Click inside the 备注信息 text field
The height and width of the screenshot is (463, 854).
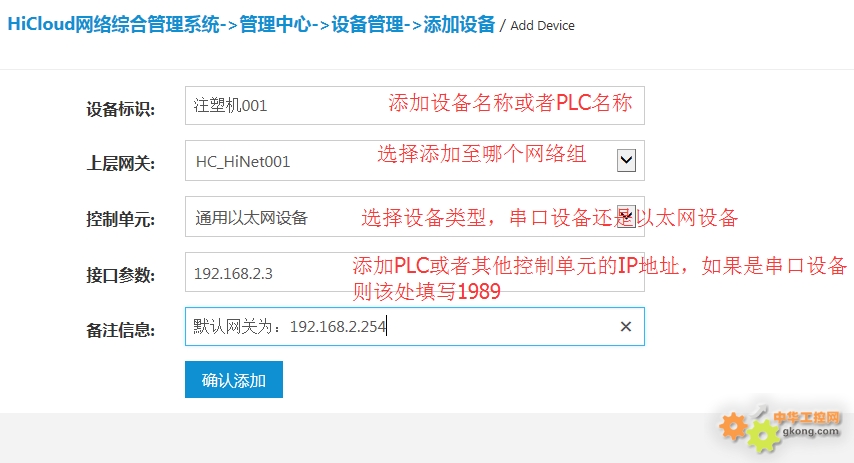(414, 326)
